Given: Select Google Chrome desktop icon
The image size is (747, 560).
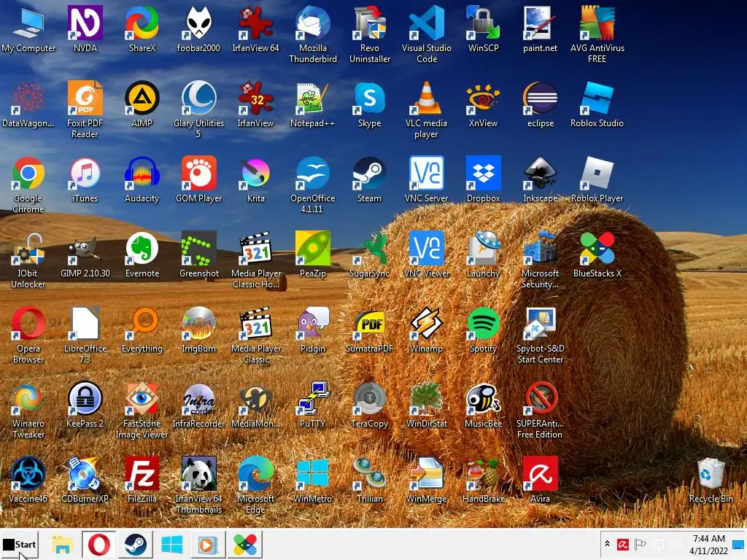Looking at the screenshot, I should point(28,184).
